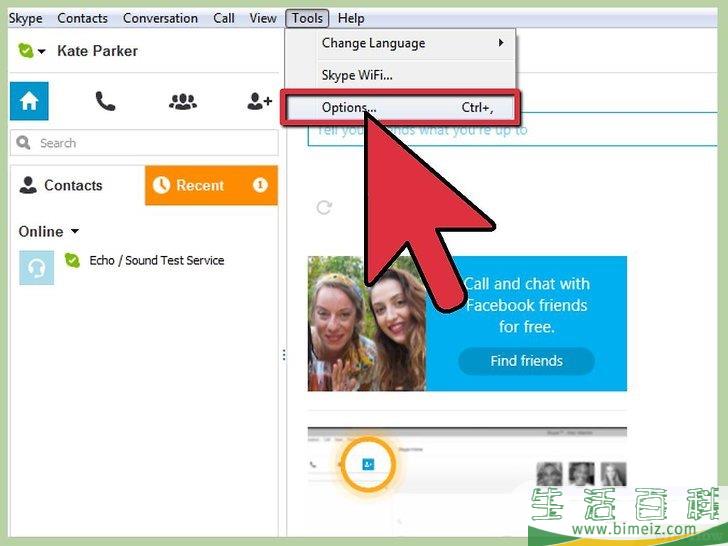Open the status dropdown next to Kate Parker

coord(42,51)
